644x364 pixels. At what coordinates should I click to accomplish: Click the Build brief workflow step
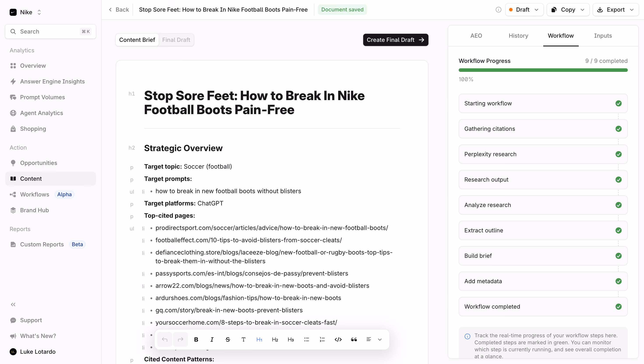543,256
